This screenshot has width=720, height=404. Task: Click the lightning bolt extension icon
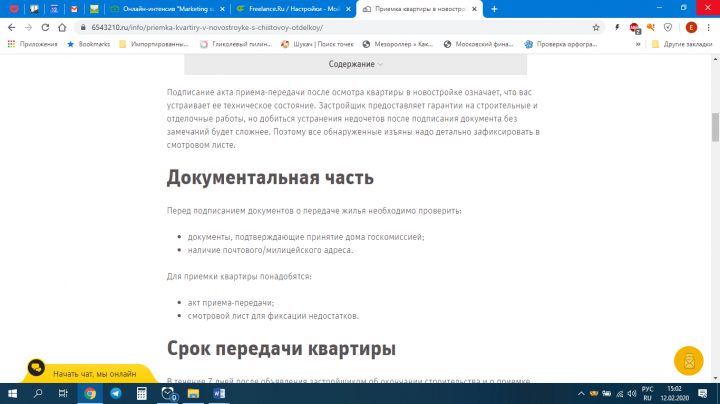pyautogui.click(x=617, y=28)
